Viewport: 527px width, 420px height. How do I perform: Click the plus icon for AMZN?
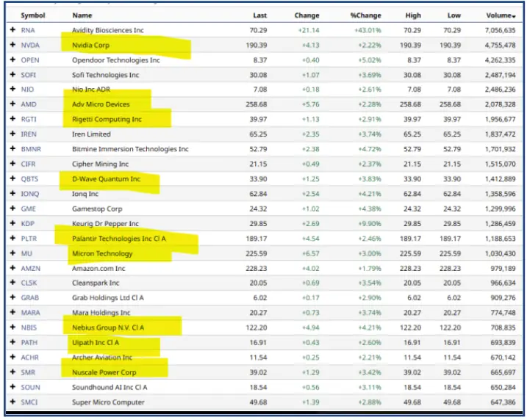click(12, 269)
